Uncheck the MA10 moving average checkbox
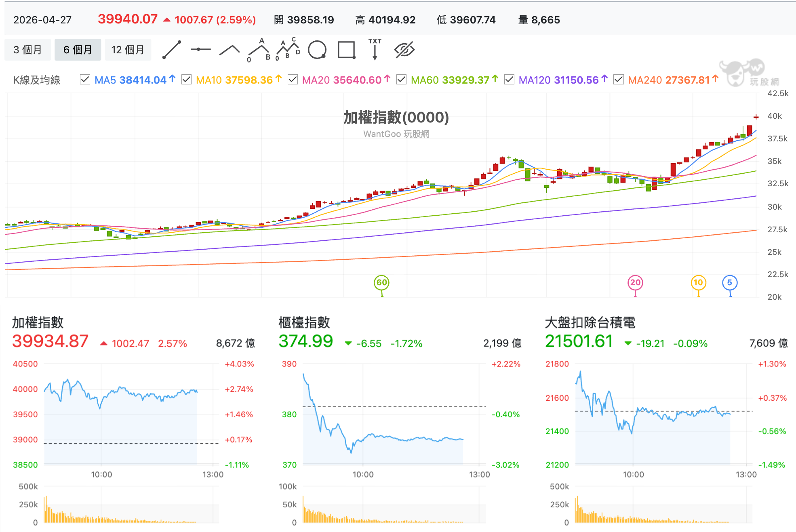Image resolution: width=796 pixels, height=532 pixels. pos(186,80)
